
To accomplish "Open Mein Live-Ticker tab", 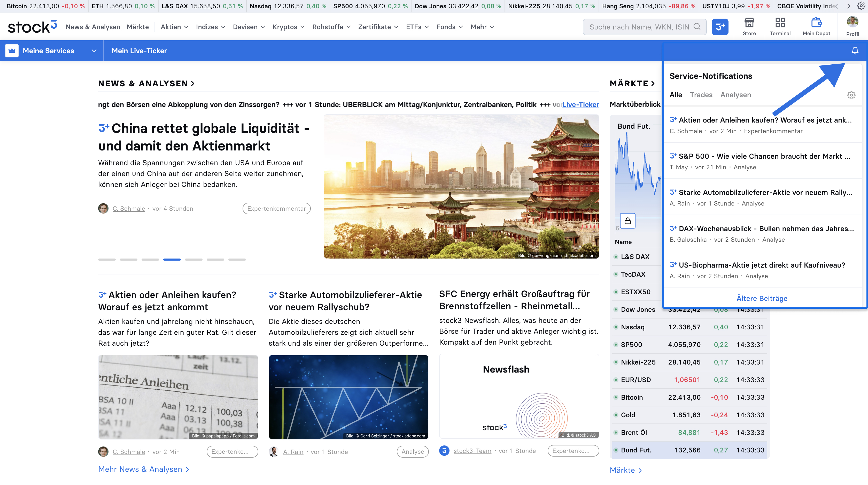I will [x=139, y=51].
